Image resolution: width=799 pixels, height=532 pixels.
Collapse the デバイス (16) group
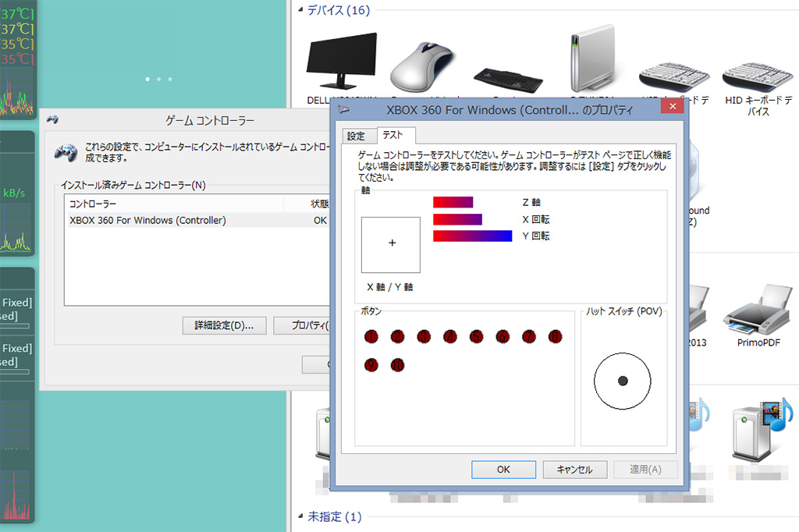click(x=300, y=9)
